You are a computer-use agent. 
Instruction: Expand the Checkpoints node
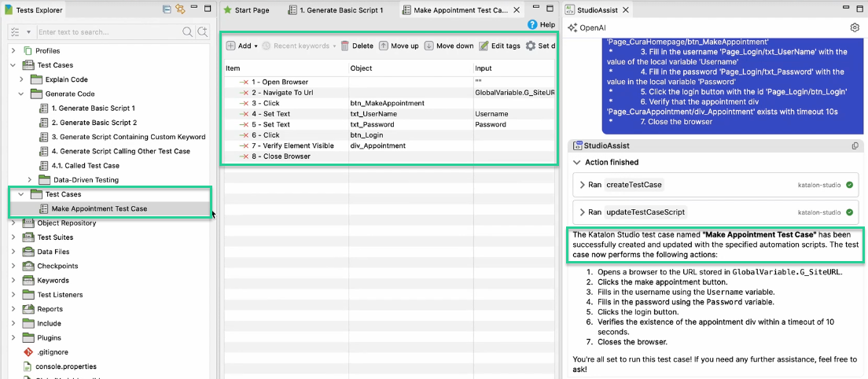tap(14, 266)
